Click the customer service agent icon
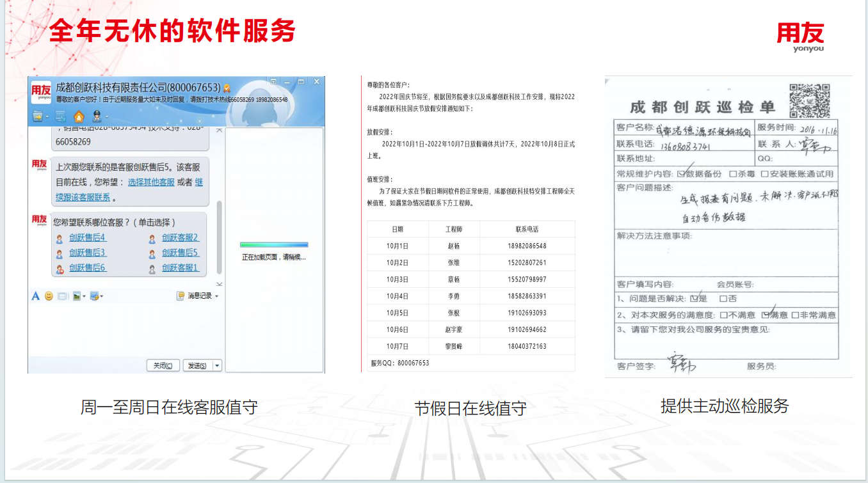868x483 pixels. click(x=97, y=116)
